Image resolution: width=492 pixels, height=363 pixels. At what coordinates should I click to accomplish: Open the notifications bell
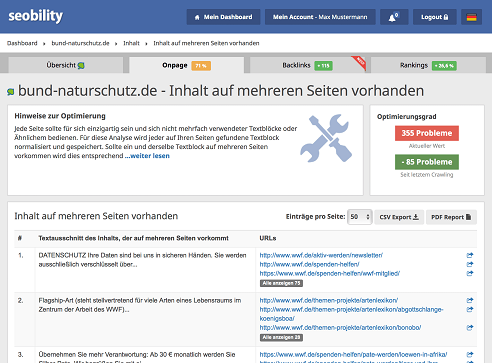pos(394,17)
